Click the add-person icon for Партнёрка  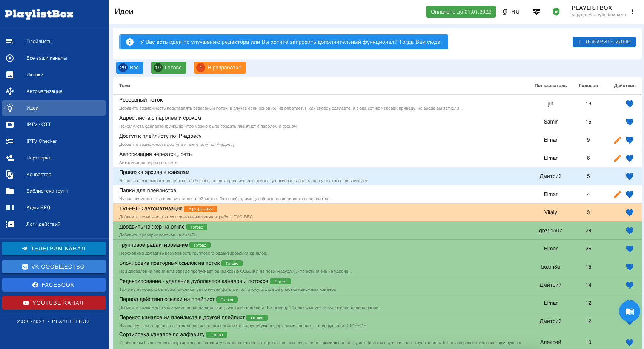(x=10, y=158)
